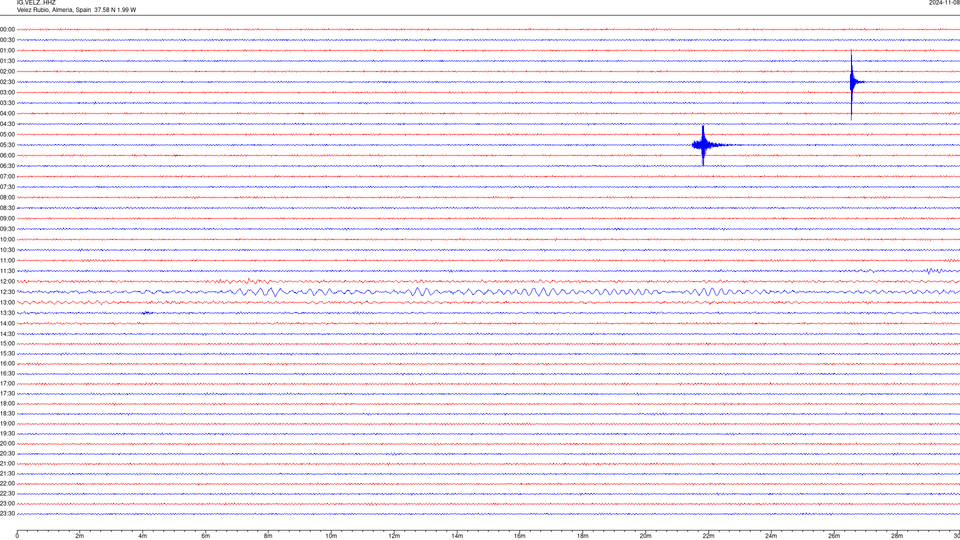Click the 6m axis tick label
Image resolution: width=960 pixels, height=540 pixels.
pos(206,536)
